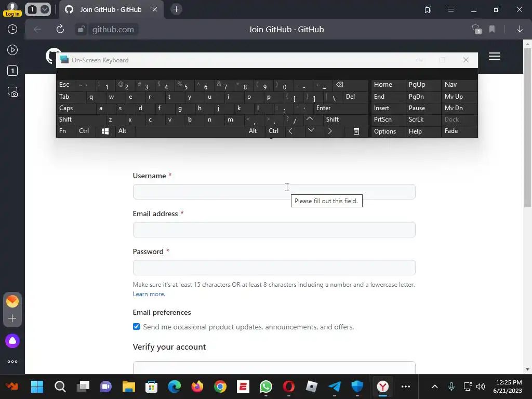Open the mail icon in sidebar
Screen dimensions: 532x399
click(x=12, y=301)
